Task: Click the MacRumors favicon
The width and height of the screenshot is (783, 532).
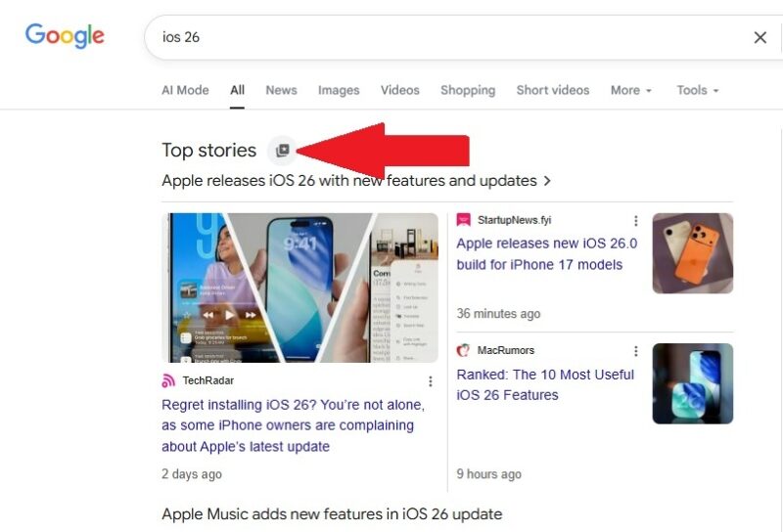Action: [463, 350]
